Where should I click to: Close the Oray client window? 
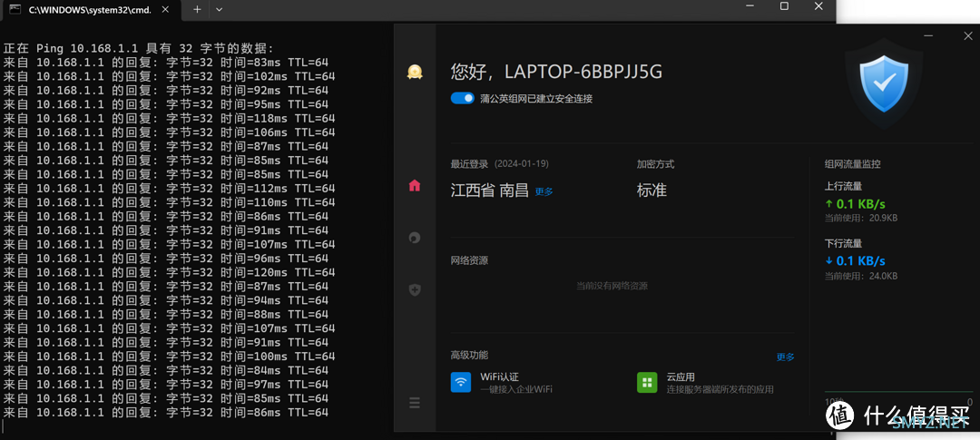click(x=967, y=35)
